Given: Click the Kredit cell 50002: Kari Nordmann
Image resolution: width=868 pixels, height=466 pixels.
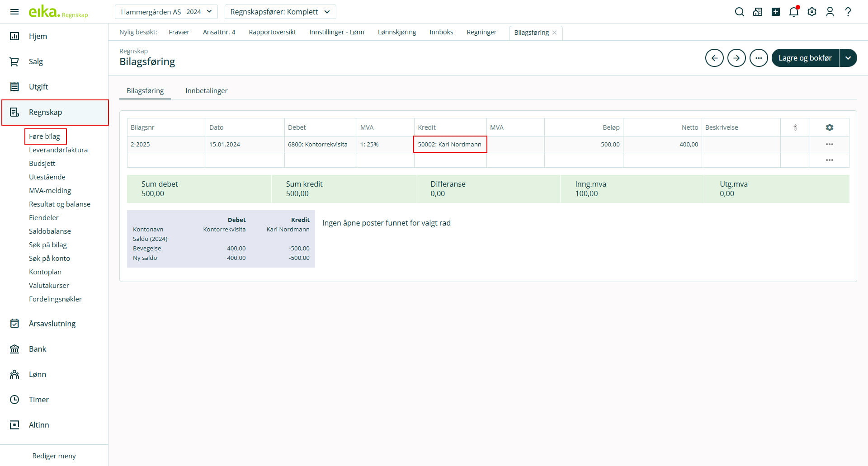Looking at the screenshot, I should coord(450,144).
